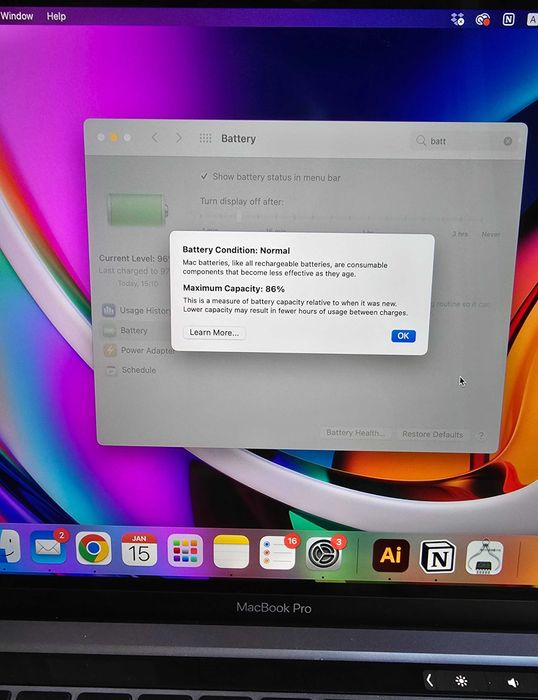
Task: Launch Adobe Illustrator from the Dock
Action: pyautogui.click(x=391, y=555)
